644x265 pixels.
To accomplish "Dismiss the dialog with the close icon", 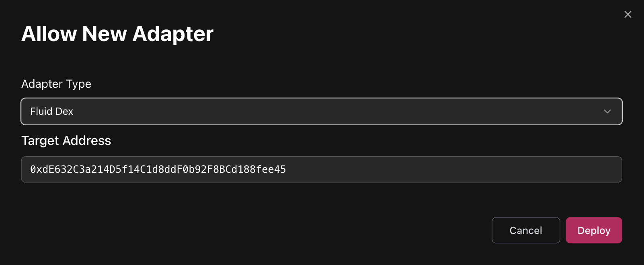I will coord(628,14).
